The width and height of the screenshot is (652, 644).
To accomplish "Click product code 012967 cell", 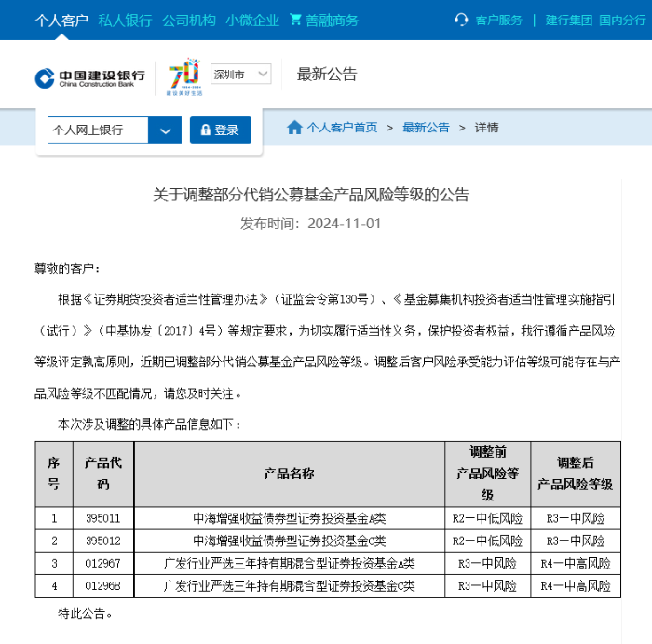I will pos(103,563).
